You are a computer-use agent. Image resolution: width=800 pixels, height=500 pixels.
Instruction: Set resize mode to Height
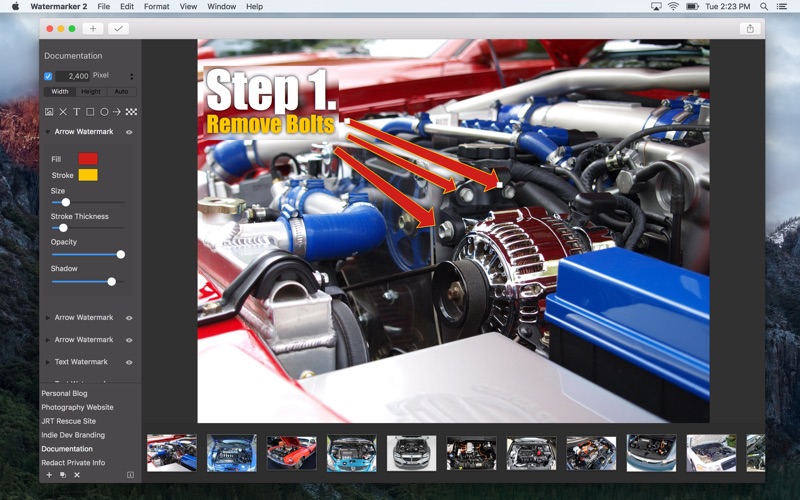91,92
